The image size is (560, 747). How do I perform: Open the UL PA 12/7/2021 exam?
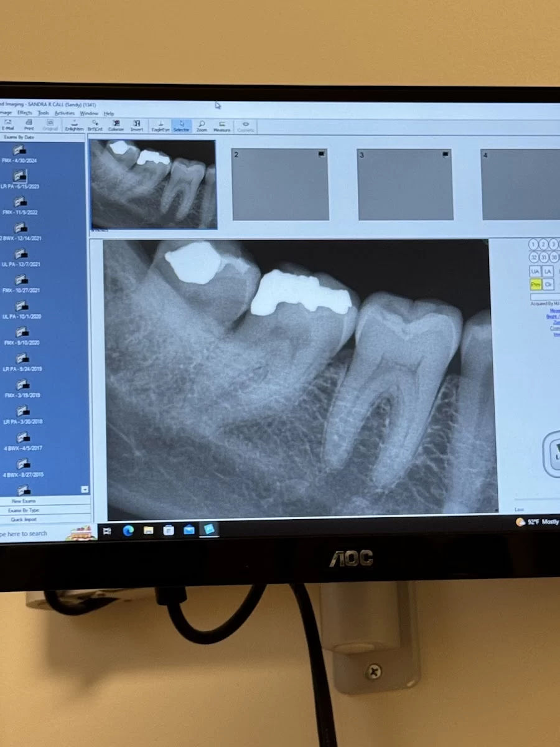point(21,258)
